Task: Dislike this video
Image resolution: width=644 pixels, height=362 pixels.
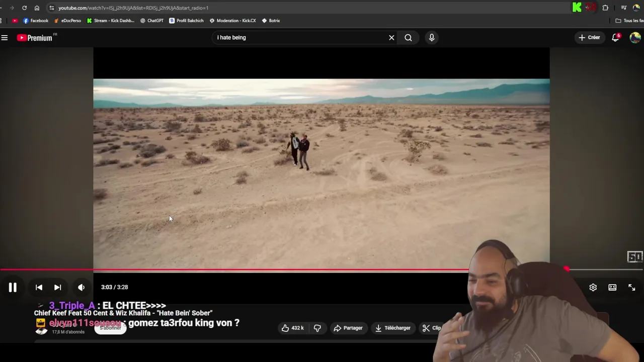Action: point(317,328)
